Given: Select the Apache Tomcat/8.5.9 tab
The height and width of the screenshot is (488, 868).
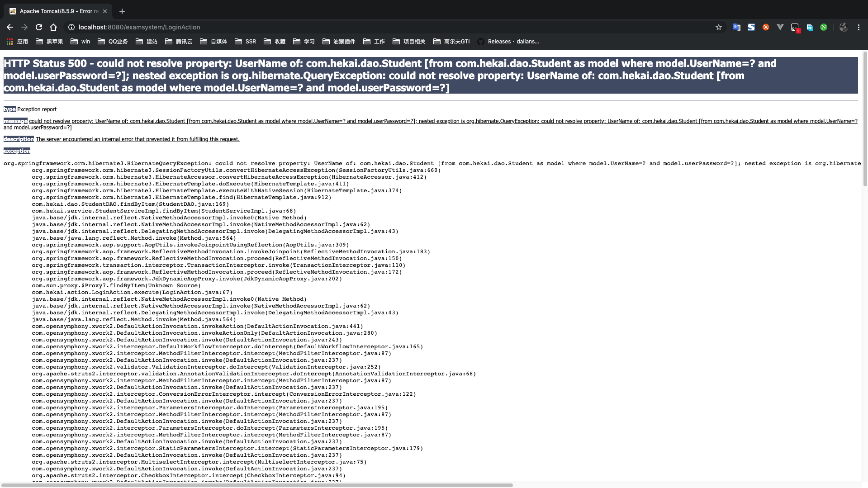Looking at the screenshot, I should click(x=59, y=11).
